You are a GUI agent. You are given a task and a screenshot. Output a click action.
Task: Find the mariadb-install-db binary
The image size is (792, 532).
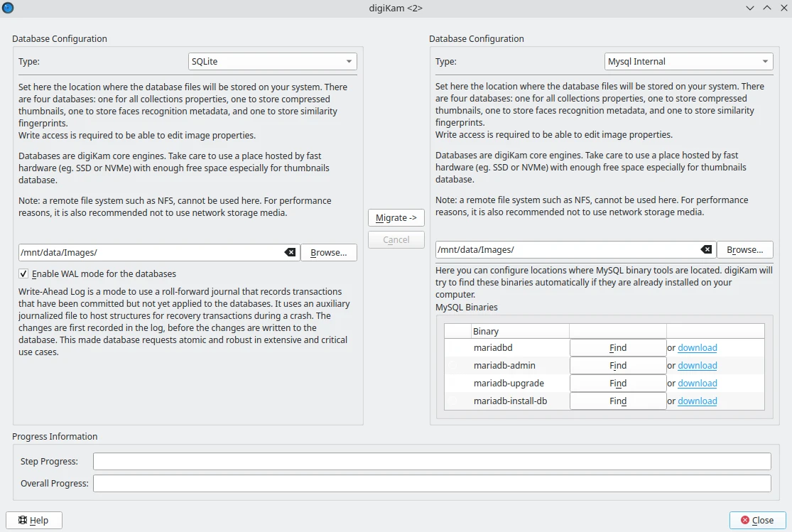point(617,401)
